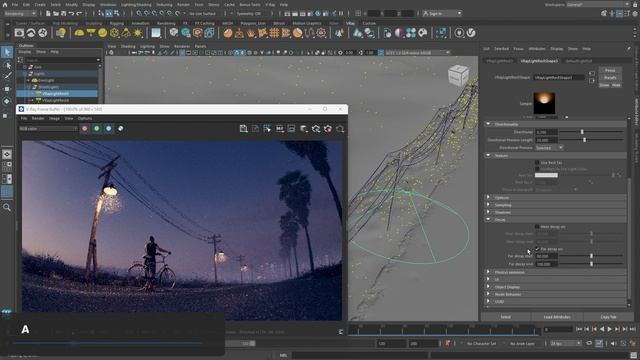640x360 pixels.
Task: Open Directional Preview dropdown in Attribute Editor
Action: click(549, 148)
